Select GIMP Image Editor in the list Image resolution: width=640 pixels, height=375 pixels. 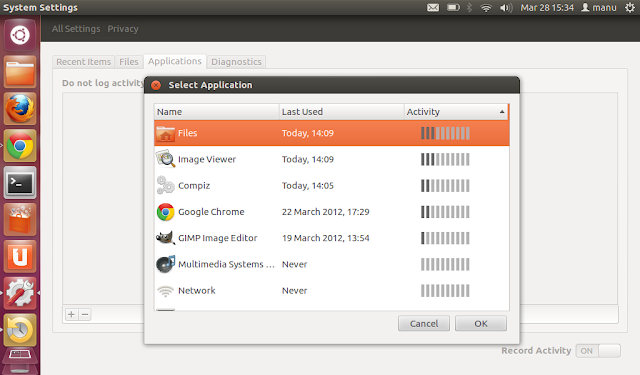coord(331,238)
